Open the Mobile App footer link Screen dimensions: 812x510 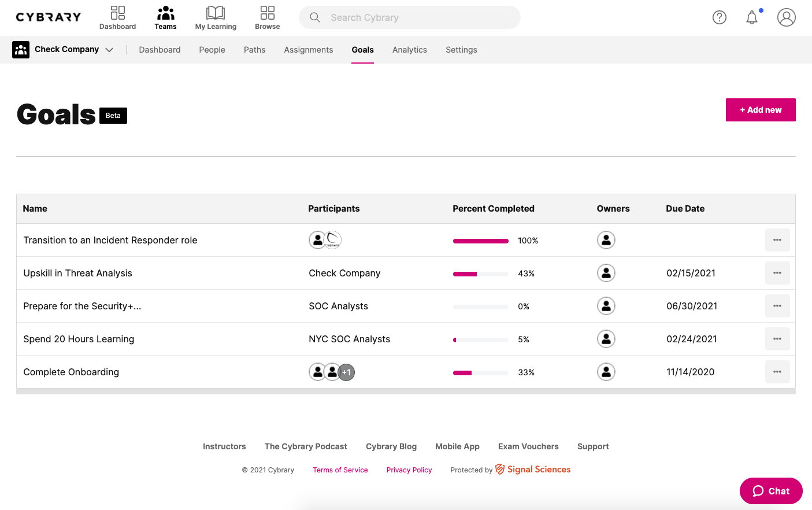tap(457, 446)
